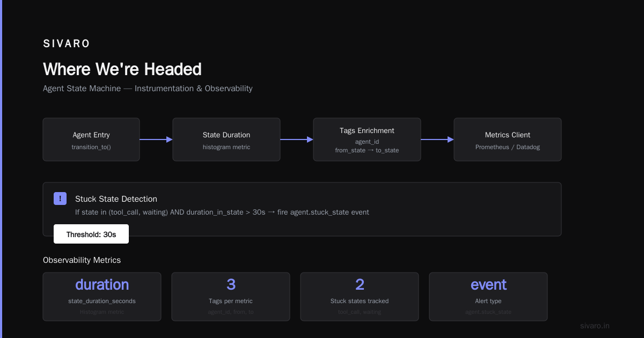Click the exclamation alert icon
This screenshot has height=338, width=644.
[60, 199]
